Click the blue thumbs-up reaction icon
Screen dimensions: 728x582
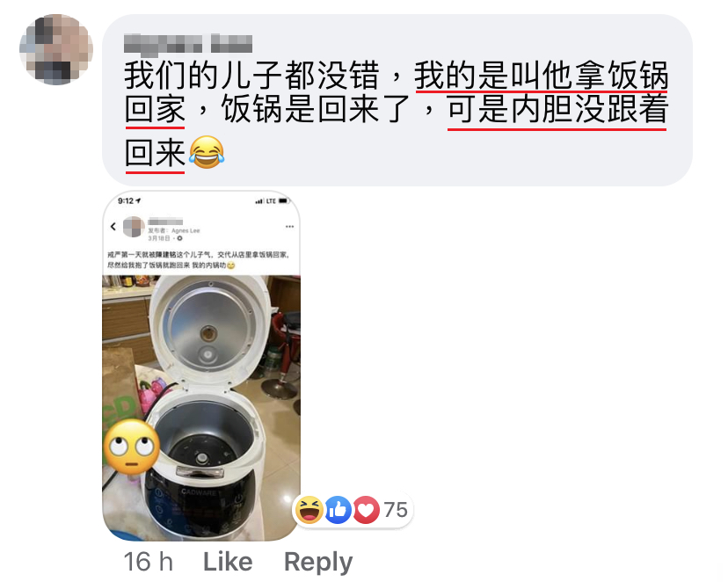338,510
